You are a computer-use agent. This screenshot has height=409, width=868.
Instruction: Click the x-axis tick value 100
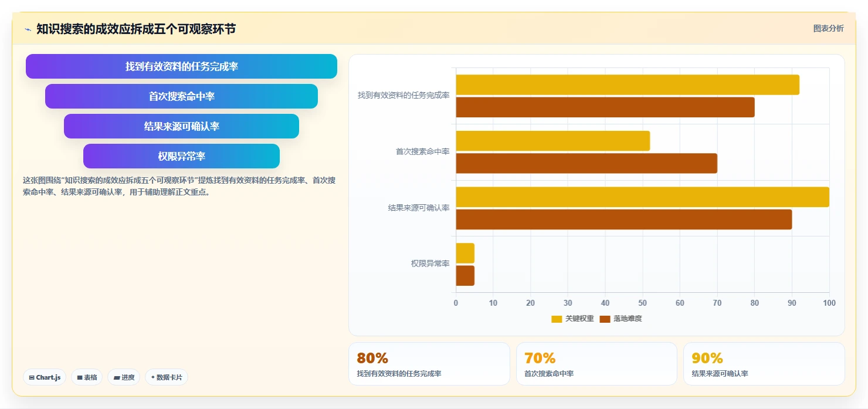click(x=829, y=303)
